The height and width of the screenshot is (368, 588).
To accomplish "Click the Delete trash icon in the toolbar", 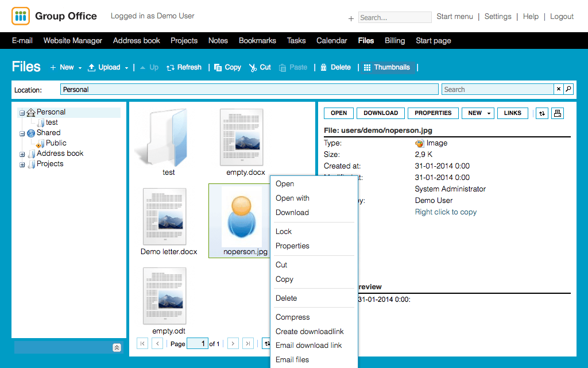I will 324,68.
